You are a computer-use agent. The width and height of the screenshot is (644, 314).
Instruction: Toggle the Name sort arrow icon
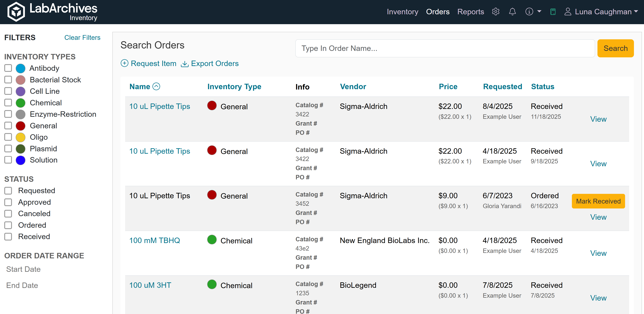pyautogui.click(x=156, y=86)
